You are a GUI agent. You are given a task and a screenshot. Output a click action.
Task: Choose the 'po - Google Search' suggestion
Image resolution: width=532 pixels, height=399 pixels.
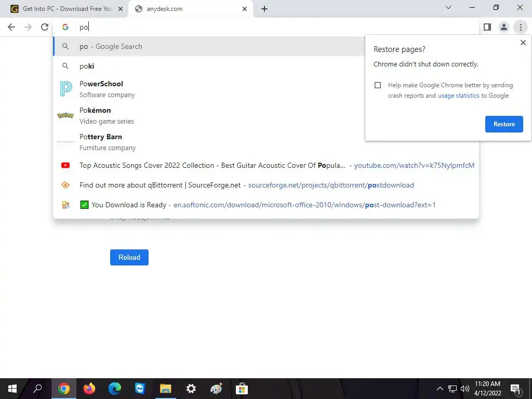209,46
